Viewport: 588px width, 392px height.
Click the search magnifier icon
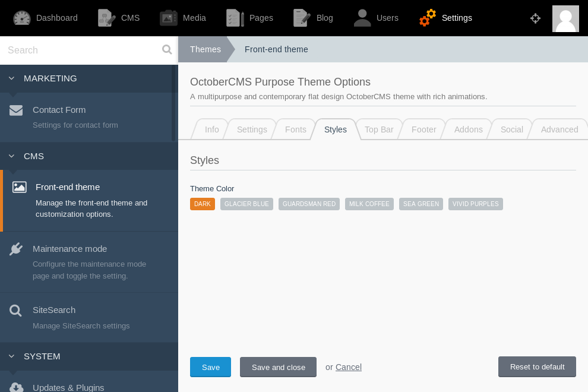click(167, 49)
